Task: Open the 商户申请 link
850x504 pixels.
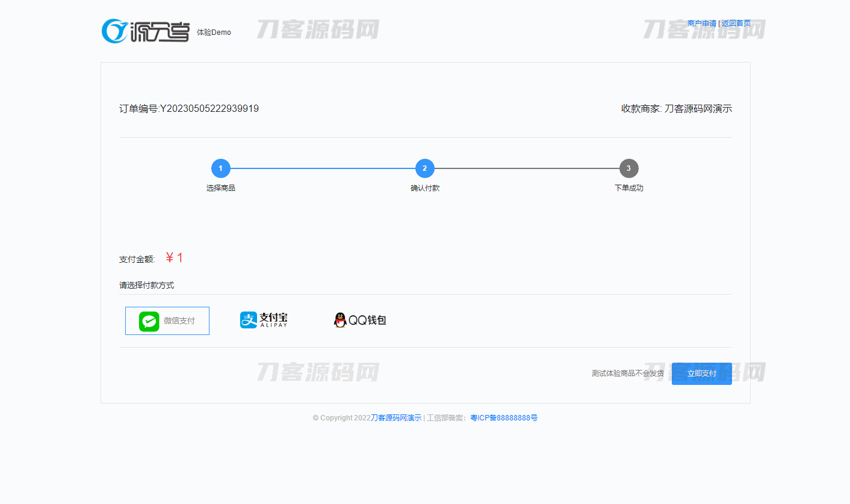Action: pyautogui.click(x=701, y=23)
